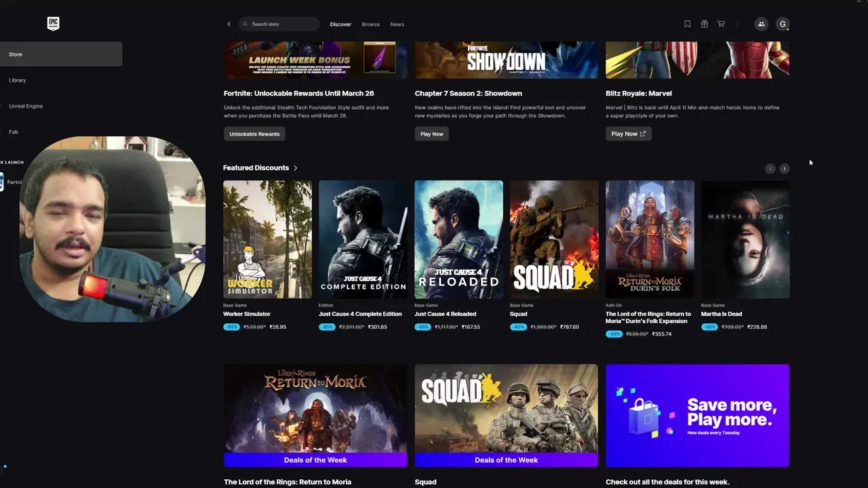This screenshot has height=488, width=868.
Task: Open the account profile avatar G
Action: point(783,24)
